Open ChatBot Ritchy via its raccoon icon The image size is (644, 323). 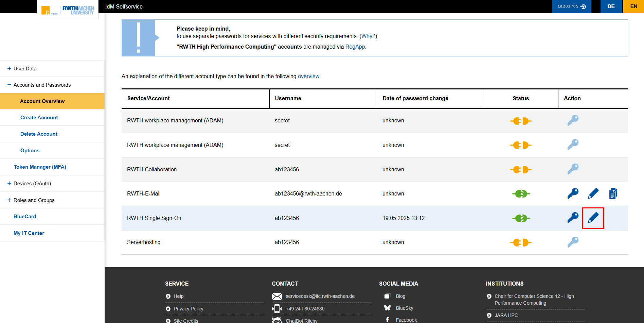pos(277,320)
